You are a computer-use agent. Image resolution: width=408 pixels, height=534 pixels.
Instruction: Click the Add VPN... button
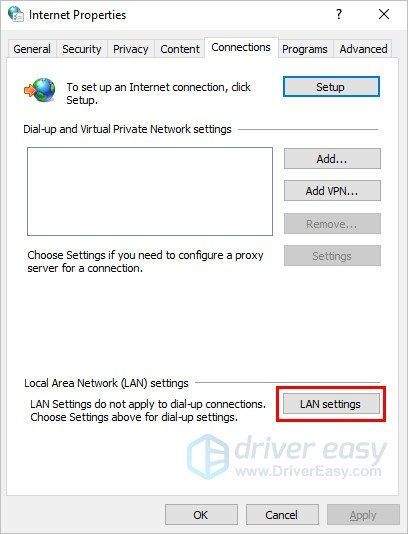(x=332, y=191)
